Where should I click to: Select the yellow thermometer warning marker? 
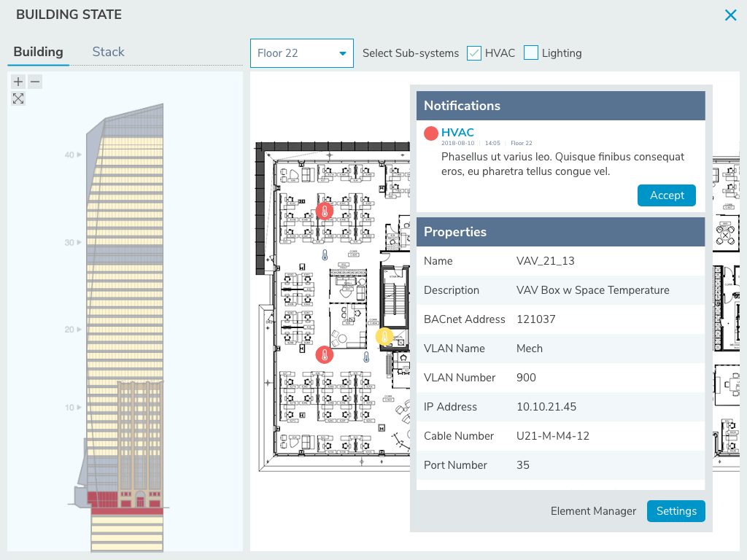384,337
